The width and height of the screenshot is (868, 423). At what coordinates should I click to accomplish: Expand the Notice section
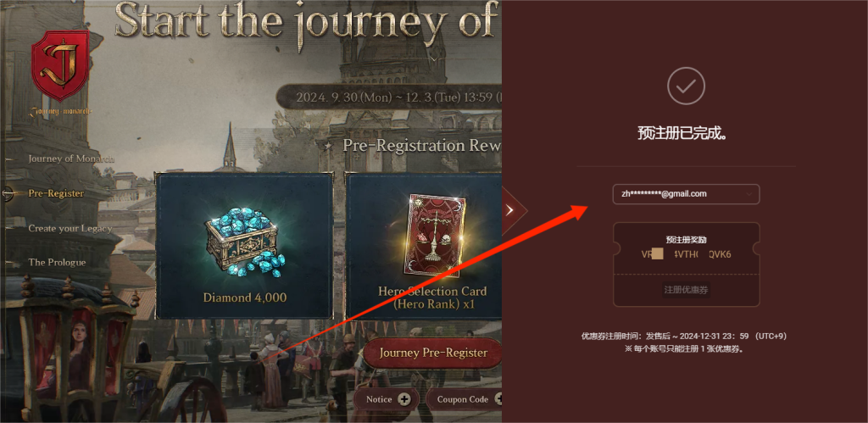[x=387, y=399]
